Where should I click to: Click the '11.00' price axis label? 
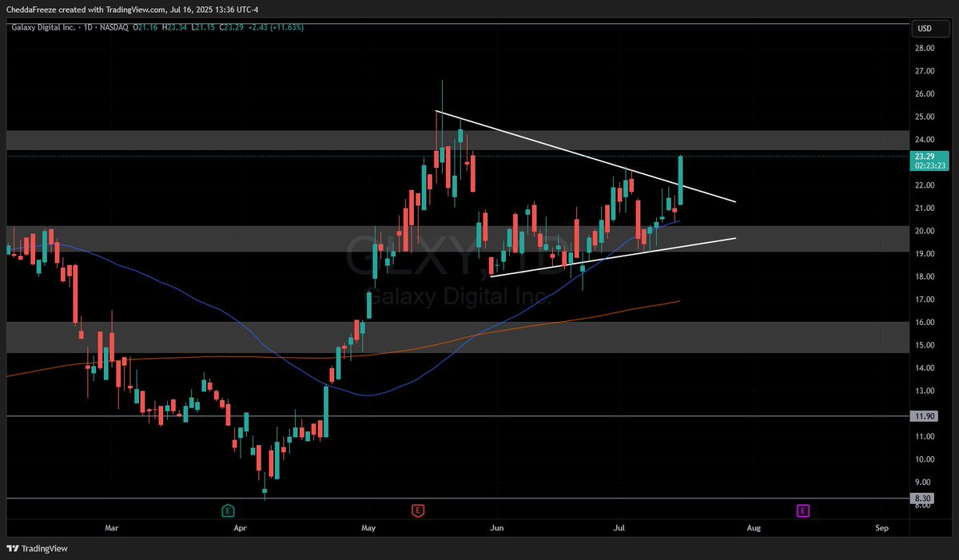[925, 436]
